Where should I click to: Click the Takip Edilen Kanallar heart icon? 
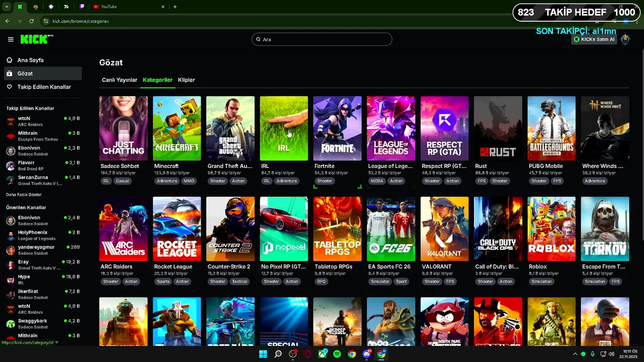click(x=9, y=87)
